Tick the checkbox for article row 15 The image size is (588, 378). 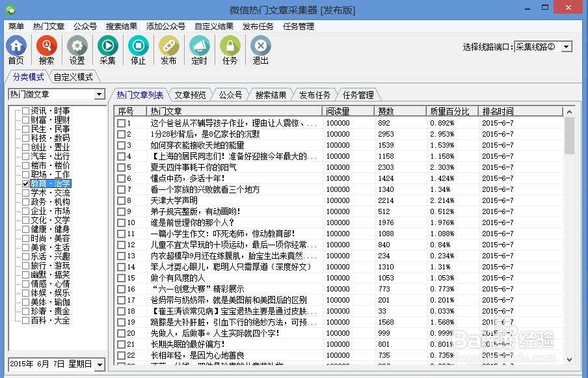click(x=121, y=278)
